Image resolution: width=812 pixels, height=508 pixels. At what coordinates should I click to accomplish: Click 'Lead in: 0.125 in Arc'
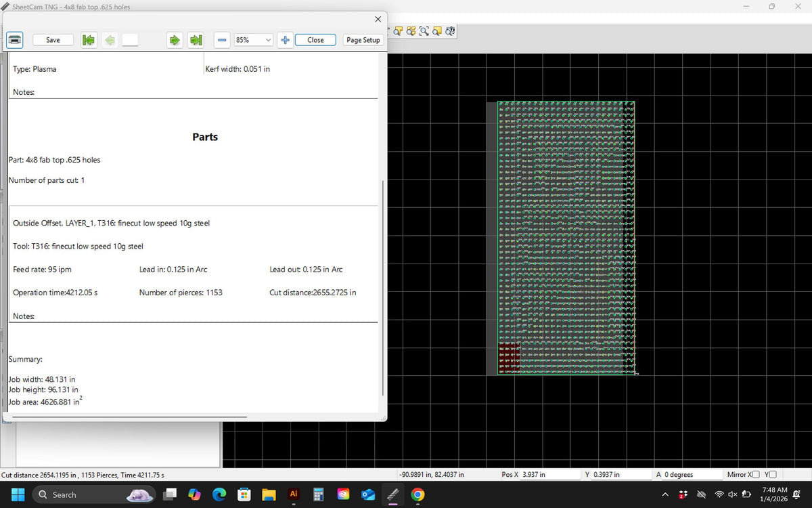(173, 269)
